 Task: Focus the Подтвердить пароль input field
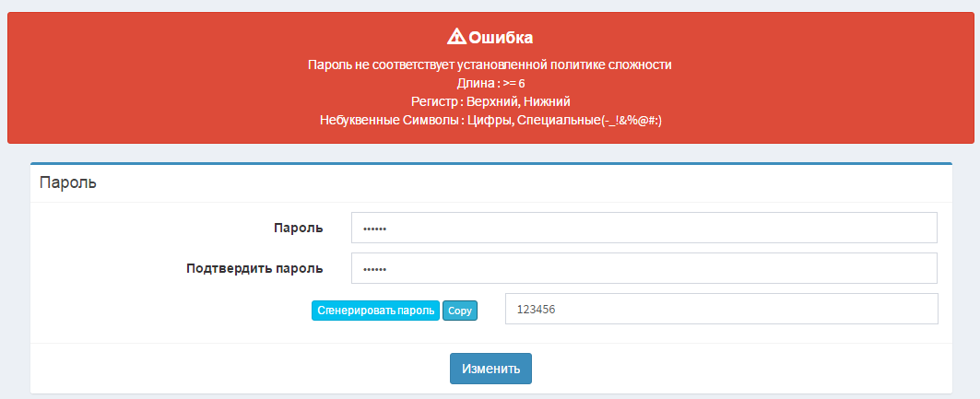(x=643, y=269)
